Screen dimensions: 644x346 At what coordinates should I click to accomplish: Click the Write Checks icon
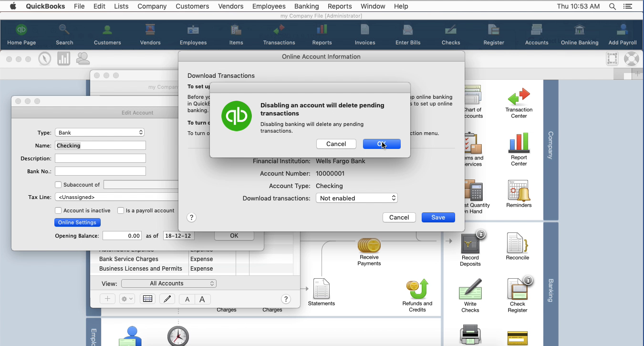pos(470,296)
